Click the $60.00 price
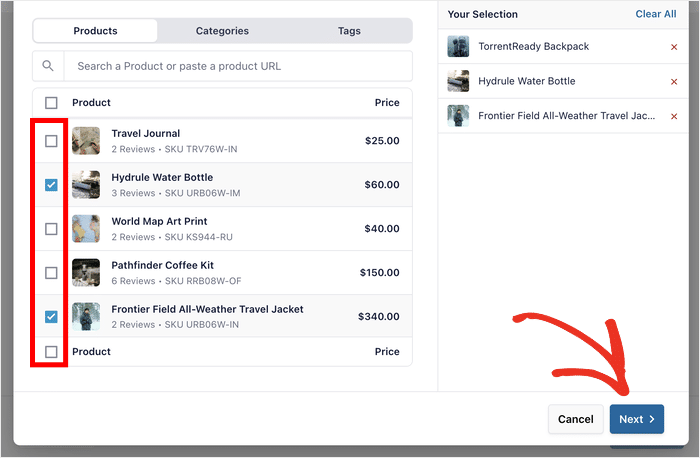Image resolution: width=700 pixels, height=458 pixels. pos(382,184)
